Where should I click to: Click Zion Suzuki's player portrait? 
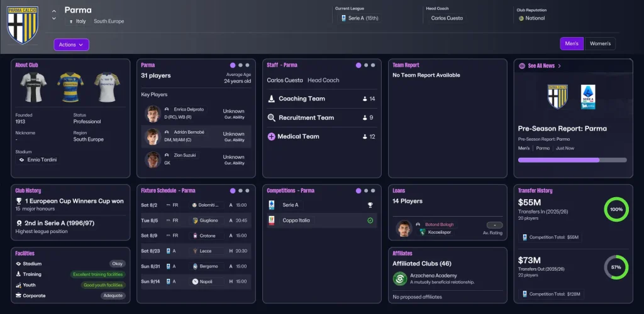tap(152, 160)
